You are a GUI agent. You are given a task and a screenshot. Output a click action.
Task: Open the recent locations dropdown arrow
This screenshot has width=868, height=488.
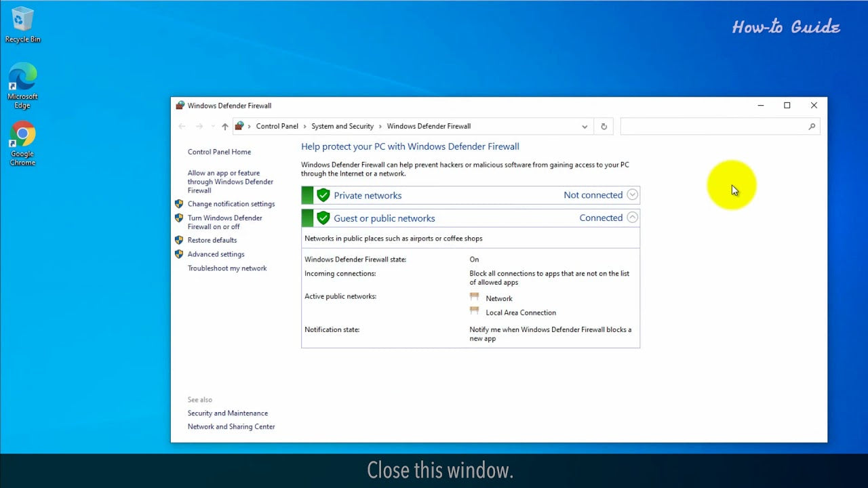pos(213,127)
